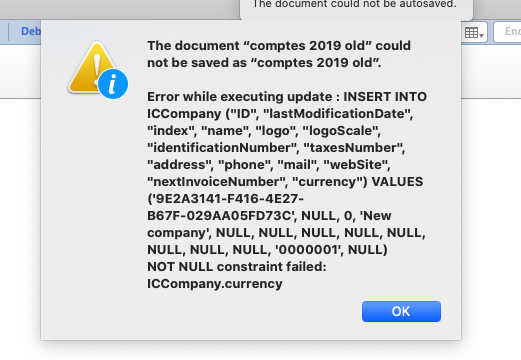Click the OK button in the error dialog
This screenshot has height=360, width=521.
click(x=401, y=311)
